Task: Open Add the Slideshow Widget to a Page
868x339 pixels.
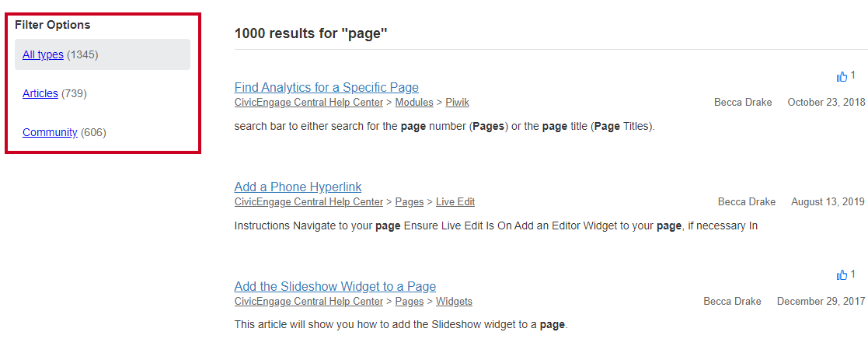Action: (335, 286)
